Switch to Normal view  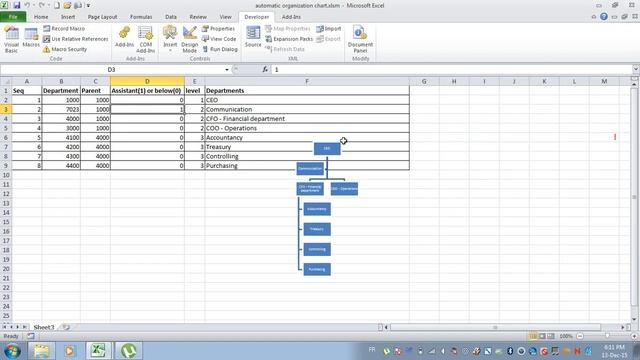point(533,336)
